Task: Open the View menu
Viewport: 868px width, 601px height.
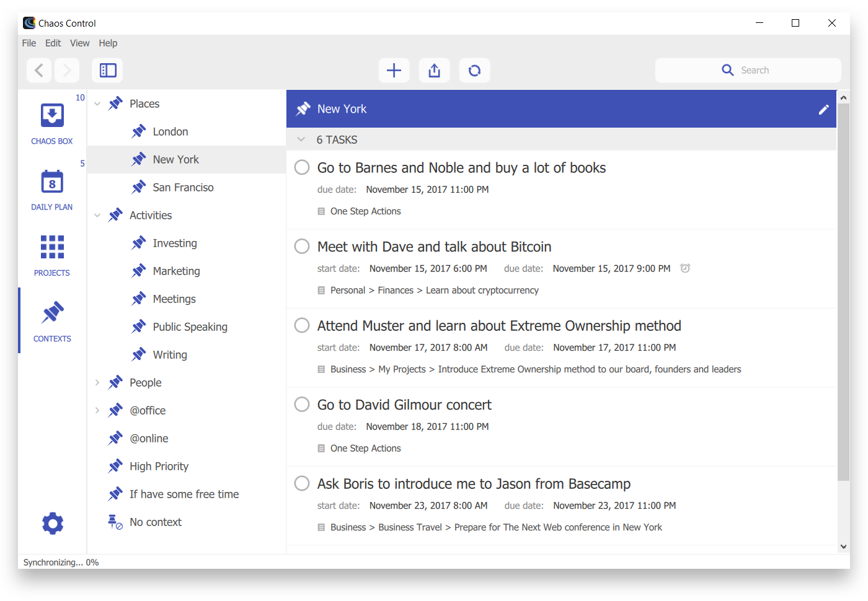Action: 79,43
